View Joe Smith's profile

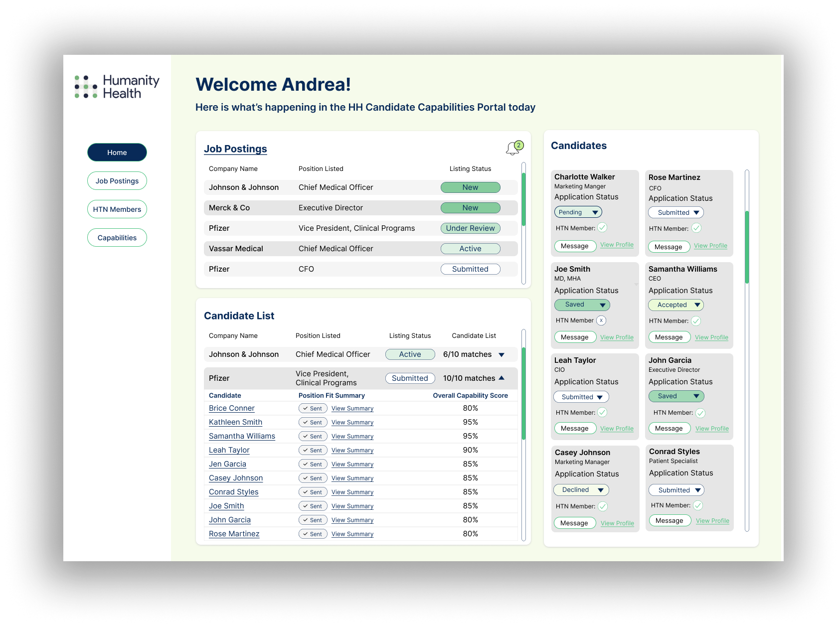point(617,337)
